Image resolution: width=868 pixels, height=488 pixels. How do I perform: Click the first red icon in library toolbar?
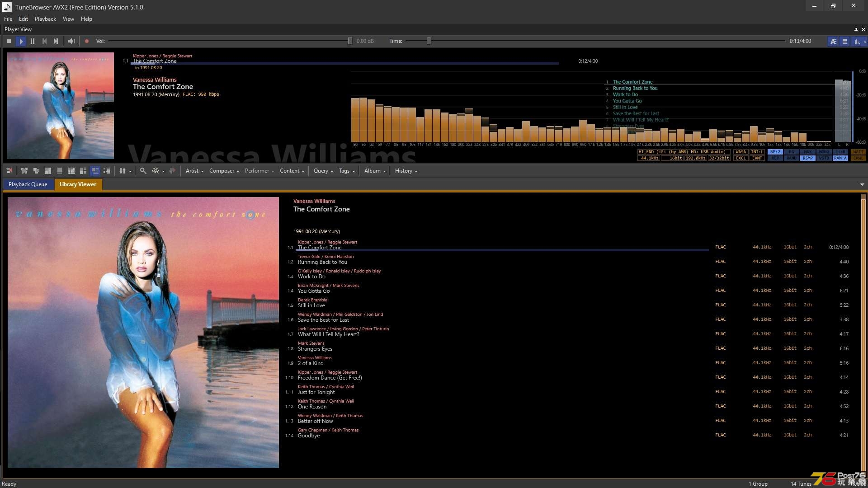pos(9,171)
